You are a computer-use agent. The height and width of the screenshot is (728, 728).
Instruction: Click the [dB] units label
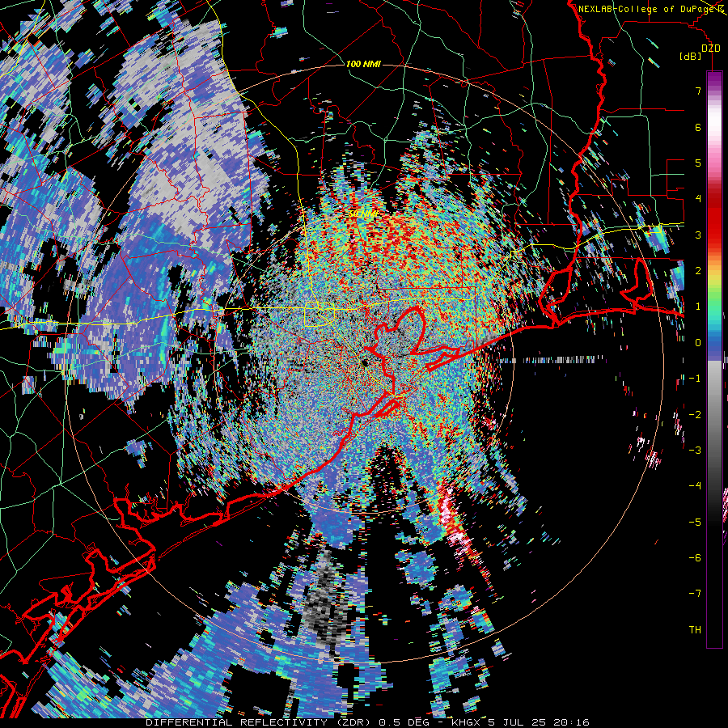point(690,56)
